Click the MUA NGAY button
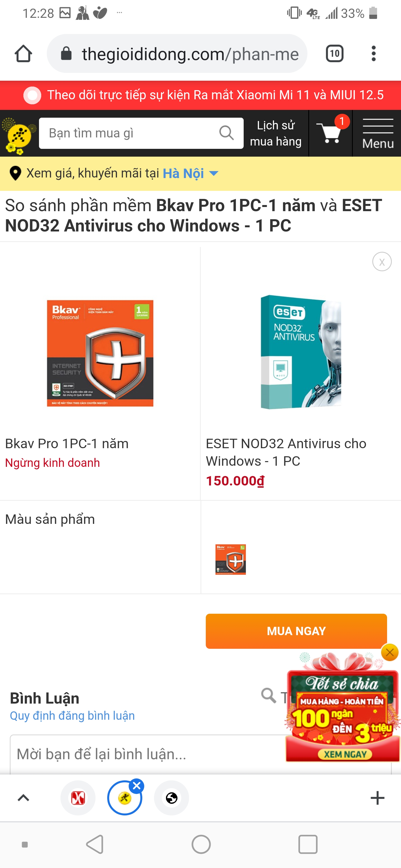 coord(296,631)
